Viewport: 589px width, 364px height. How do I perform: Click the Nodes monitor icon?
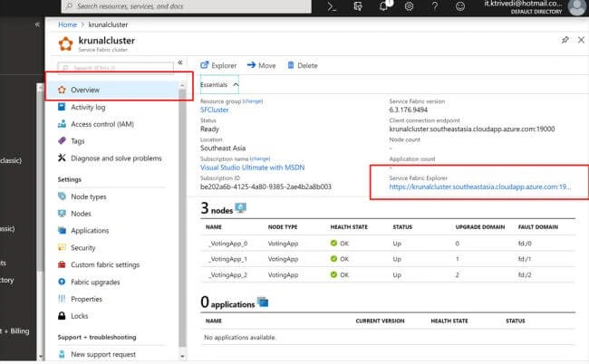tap(62, 213)
